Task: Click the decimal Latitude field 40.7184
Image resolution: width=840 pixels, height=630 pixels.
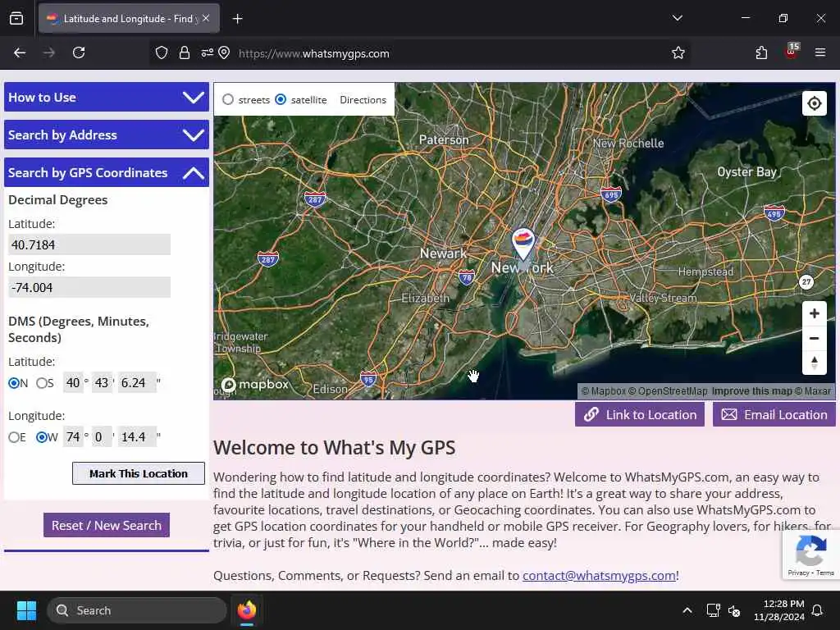Action: [x=89, y=244]
